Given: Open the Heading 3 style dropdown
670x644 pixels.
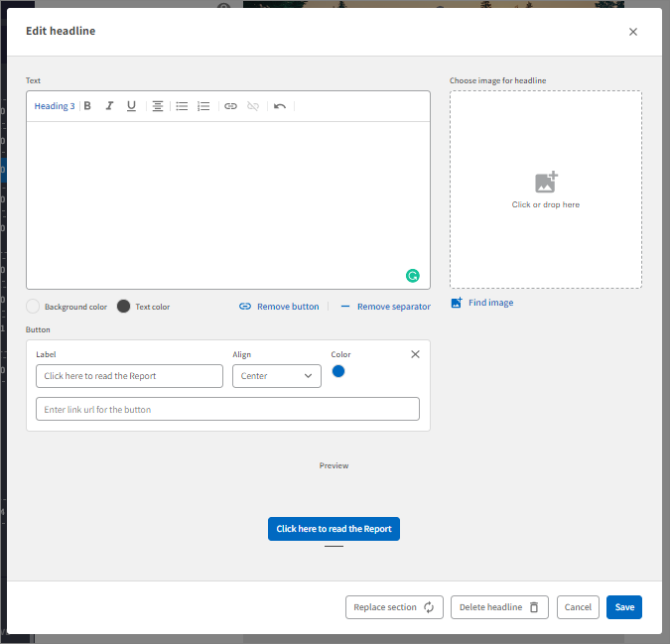Looking at the screenshot, I should tap(54, 106).
